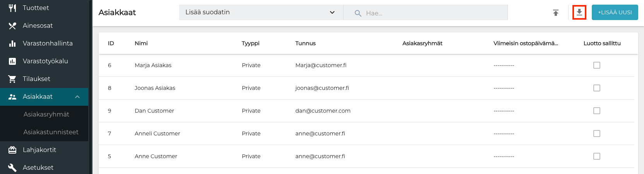Open Asiakastunnisteet submenu item
The height and width of the screenshot is (174, 644).
[51, 132]
